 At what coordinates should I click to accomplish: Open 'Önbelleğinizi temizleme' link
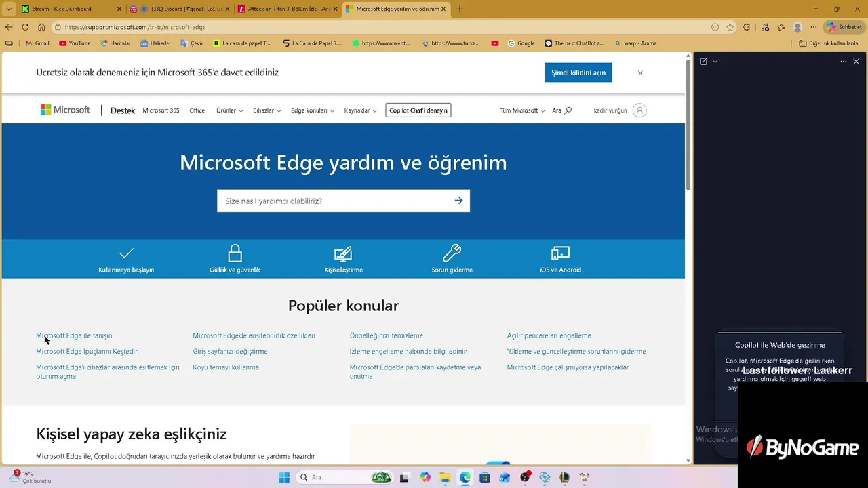click(x=387, y=335)
